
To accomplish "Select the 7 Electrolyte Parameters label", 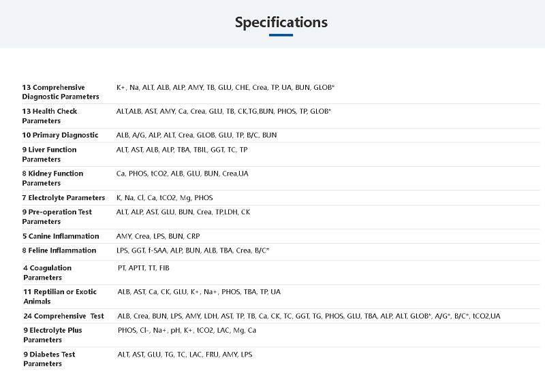I will [x=63, y=197].
